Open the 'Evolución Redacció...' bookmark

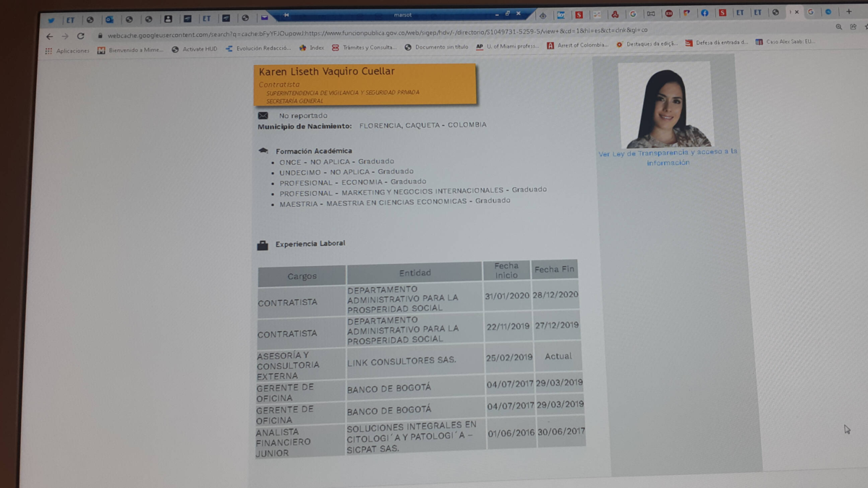point(258,48)
